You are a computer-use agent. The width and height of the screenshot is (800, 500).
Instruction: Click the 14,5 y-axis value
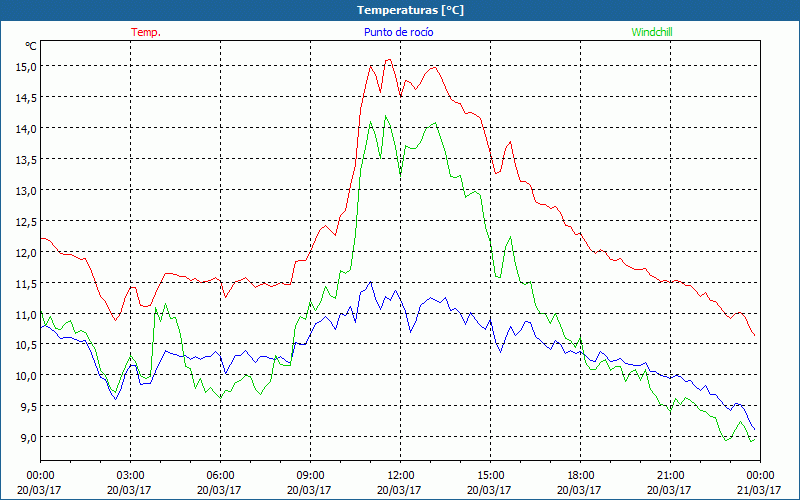[27, 97]
